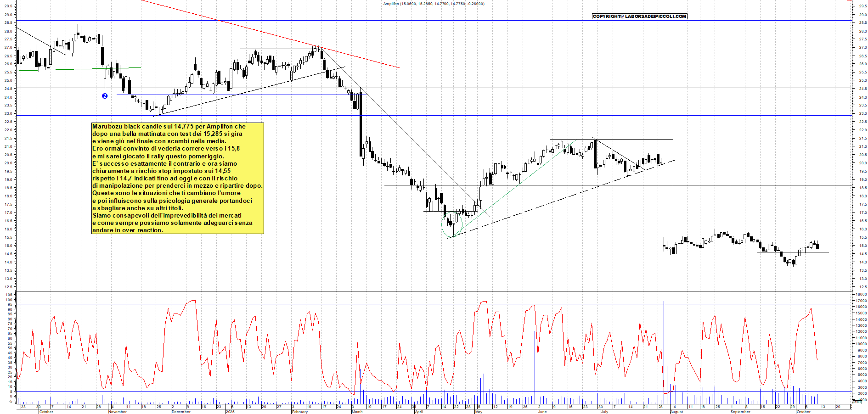The width and height of the screenshot is (868, 414).
Task: Click the 2025 year label on time axis
Action: pyautogui.click(x=230, y=412)
